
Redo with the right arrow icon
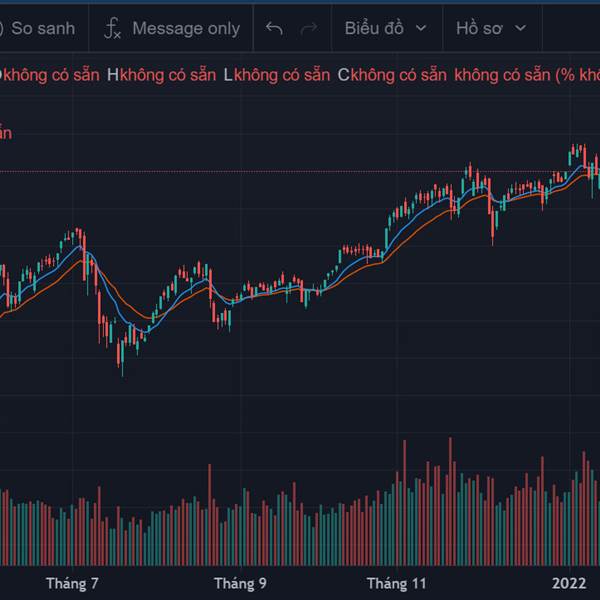(x=309, y=28)
